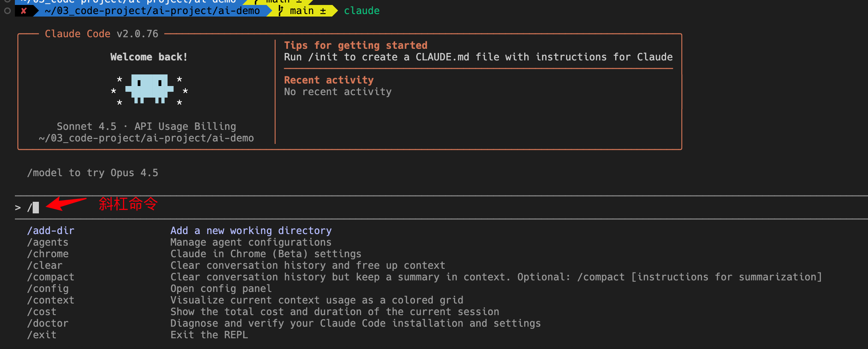Click the Claude Code pixel mascot icon
This screenshot has height=349, width=868.
point(149,89)
